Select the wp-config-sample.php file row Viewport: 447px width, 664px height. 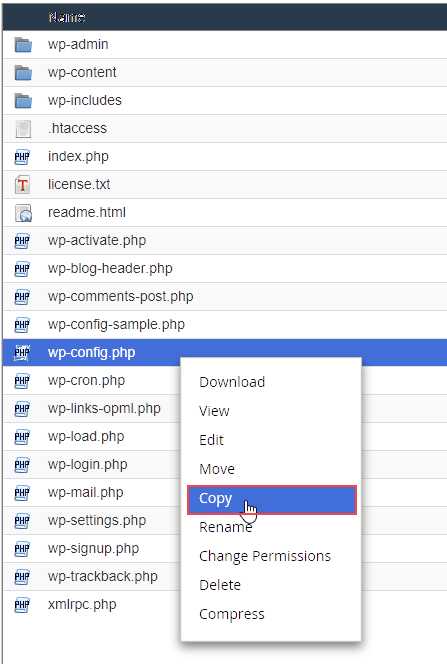tap(225, 325)
